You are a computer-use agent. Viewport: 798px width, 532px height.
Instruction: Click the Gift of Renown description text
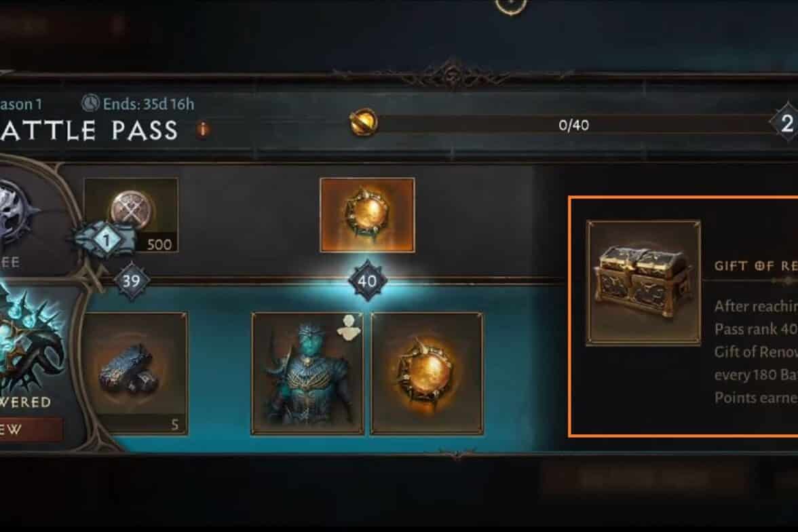coord(756,351)
